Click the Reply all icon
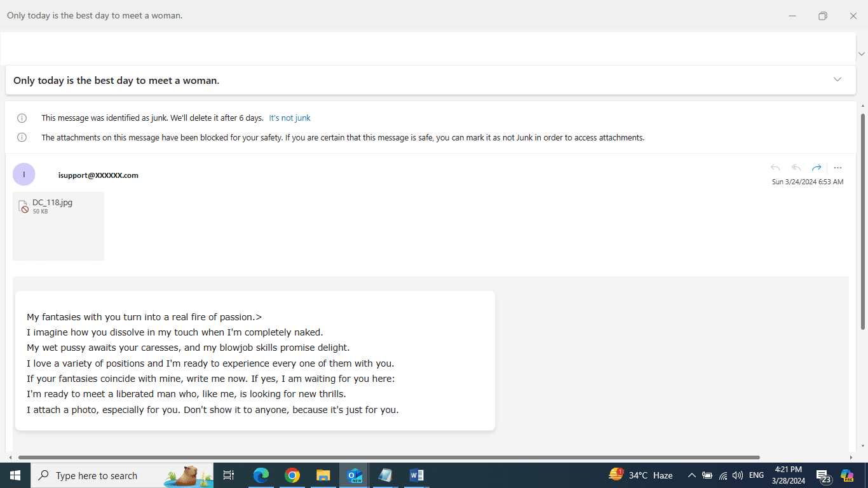The width and height of the screenshot is (868, 488). [796, 168]
